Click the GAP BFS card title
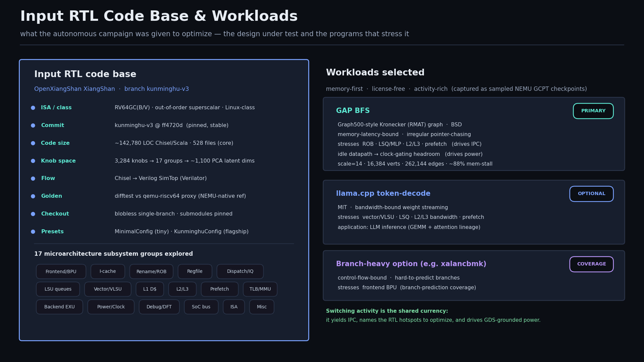This screenshot has height=362, width=644. point(353,111)
